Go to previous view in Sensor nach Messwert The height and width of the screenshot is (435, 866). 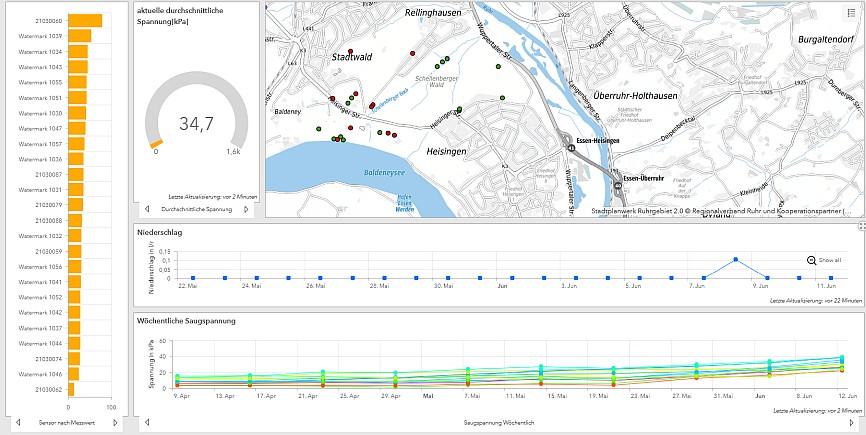18,422
